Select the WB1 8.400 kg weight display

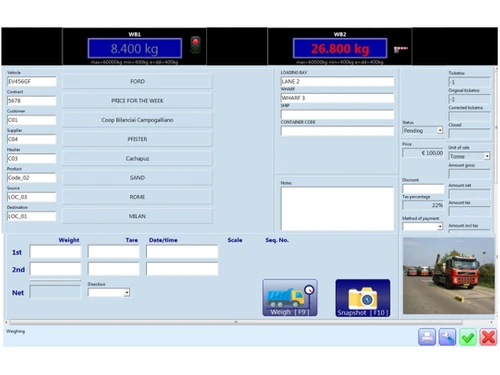coord(135,48)
